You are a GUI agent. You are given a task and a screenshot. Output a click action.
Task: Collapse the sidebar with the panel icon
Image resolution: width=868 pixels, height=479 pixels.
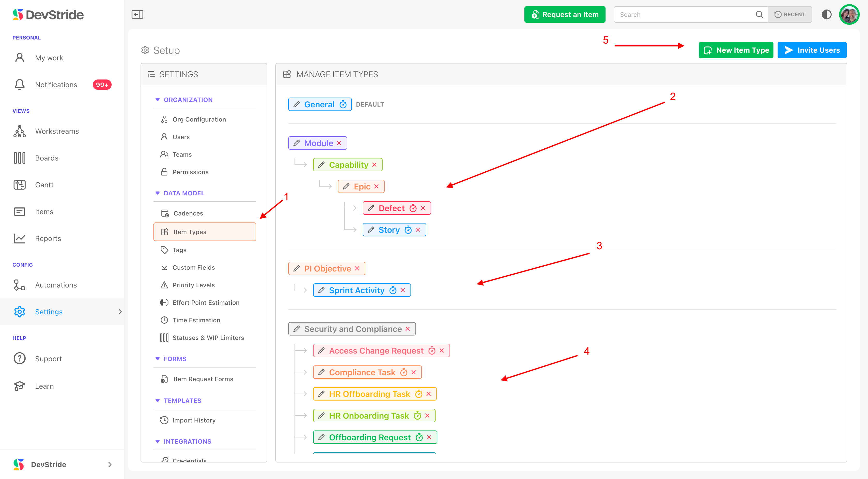point(137,14)
